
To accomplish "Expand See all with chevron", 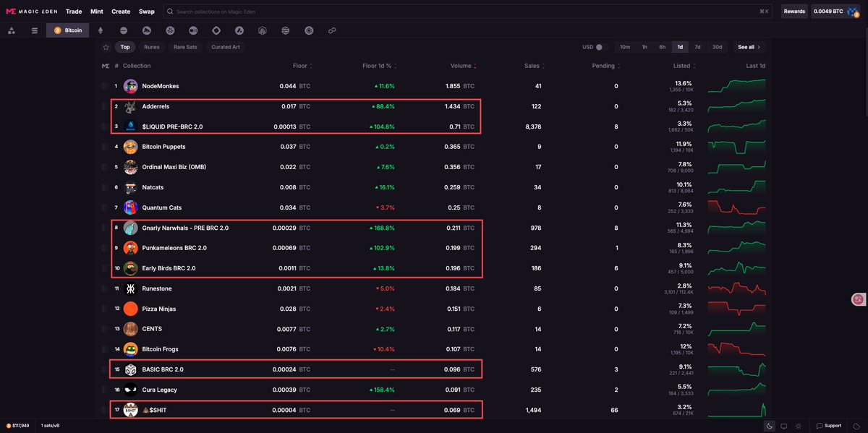I will [x=749, y=47].
